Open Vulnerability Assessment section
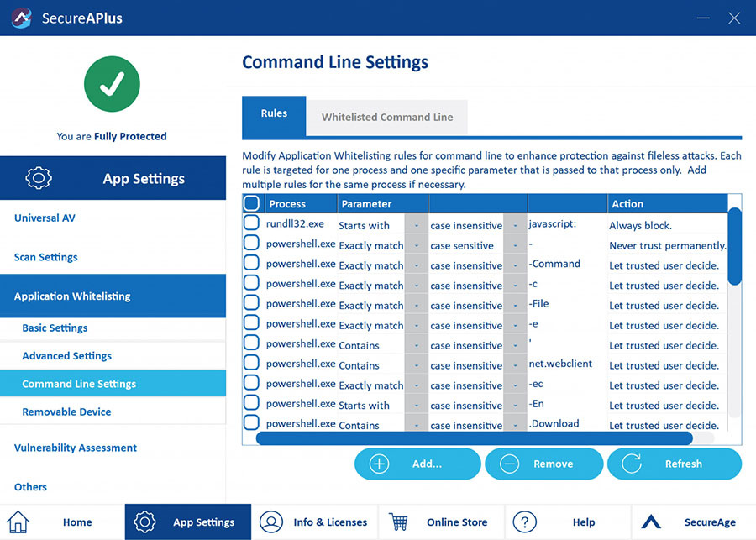 pyautogui.click(x=76, y=448)
